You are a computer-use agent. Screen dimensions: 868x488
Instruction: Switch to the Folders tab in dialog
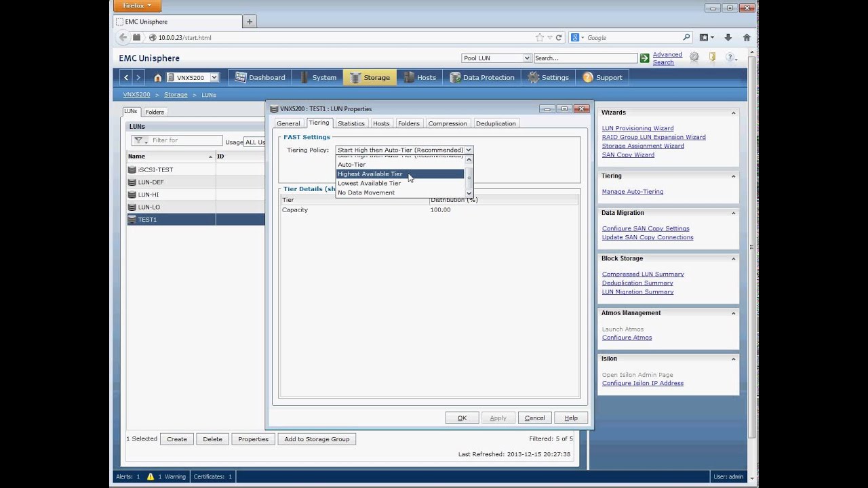click(x=409, y=123)
